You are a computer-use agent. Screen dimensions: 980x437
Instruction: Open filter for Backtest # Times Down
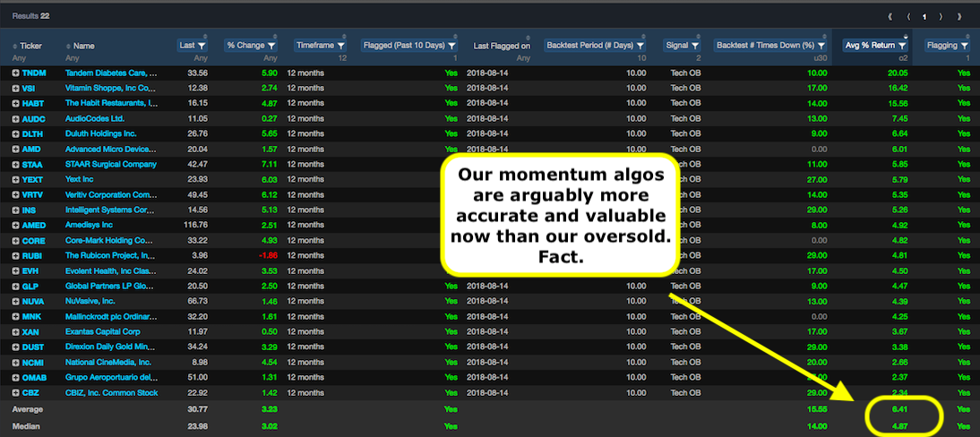coord(821,46)
